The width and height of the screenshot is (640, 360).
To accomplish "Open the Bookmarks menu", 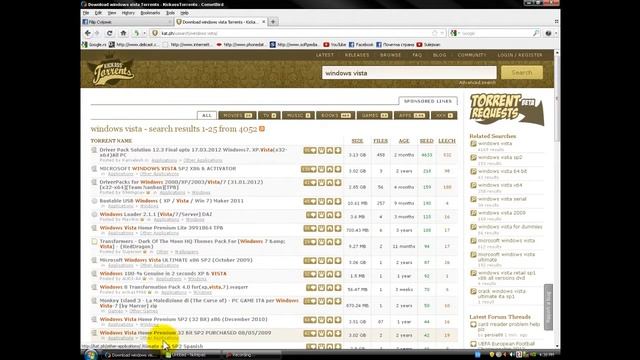I will tap(150, 13).
